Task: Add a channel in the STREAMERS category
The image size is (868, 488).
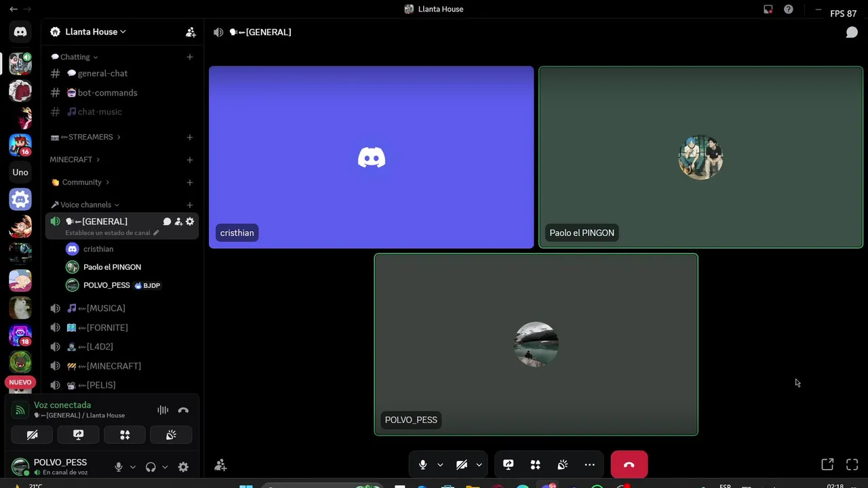Action: 190,137
